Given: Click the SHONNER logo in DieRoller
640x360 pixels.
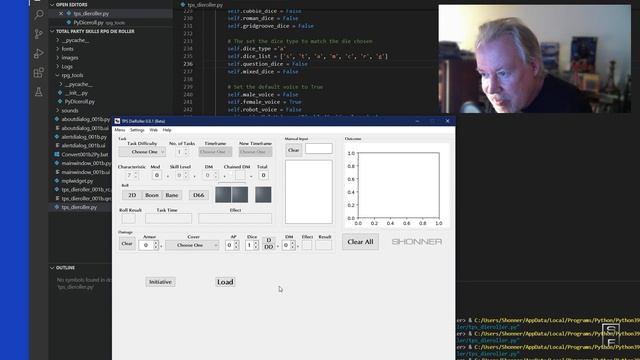Looking at the screenshot, I should pos(417,242).
